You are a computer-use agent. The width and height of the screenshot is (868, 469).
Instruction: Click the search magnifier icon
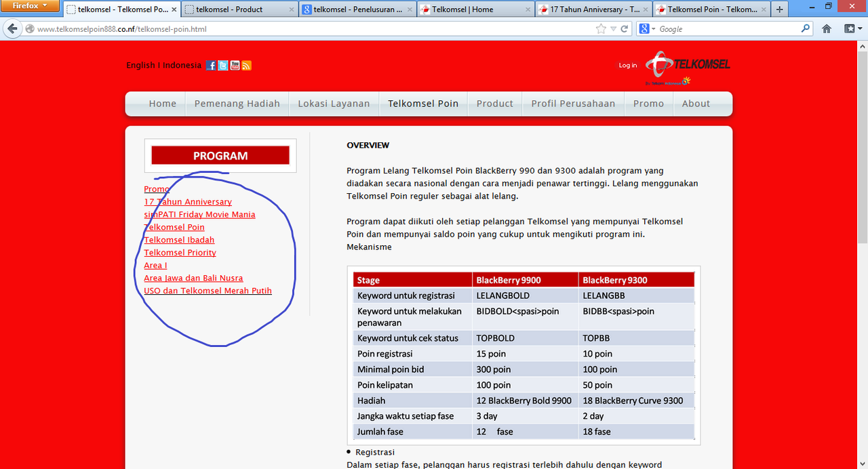(806, 29)
